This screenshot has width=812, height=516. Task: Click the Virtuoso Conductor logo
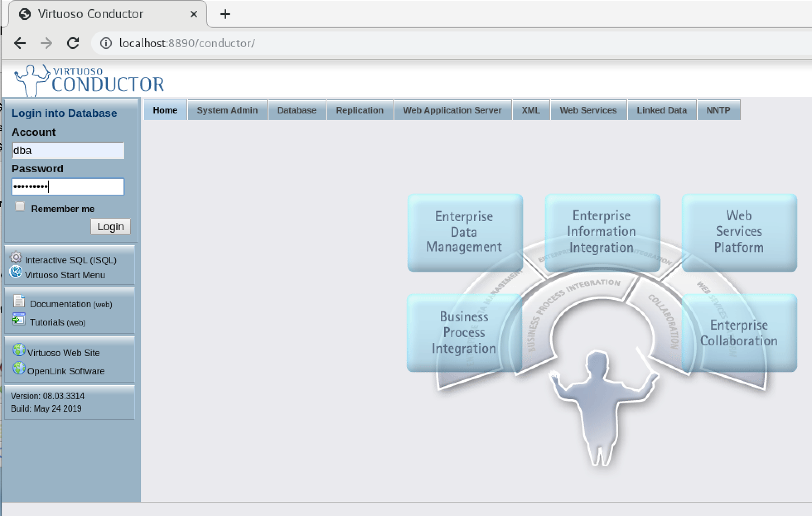[89, 80]
